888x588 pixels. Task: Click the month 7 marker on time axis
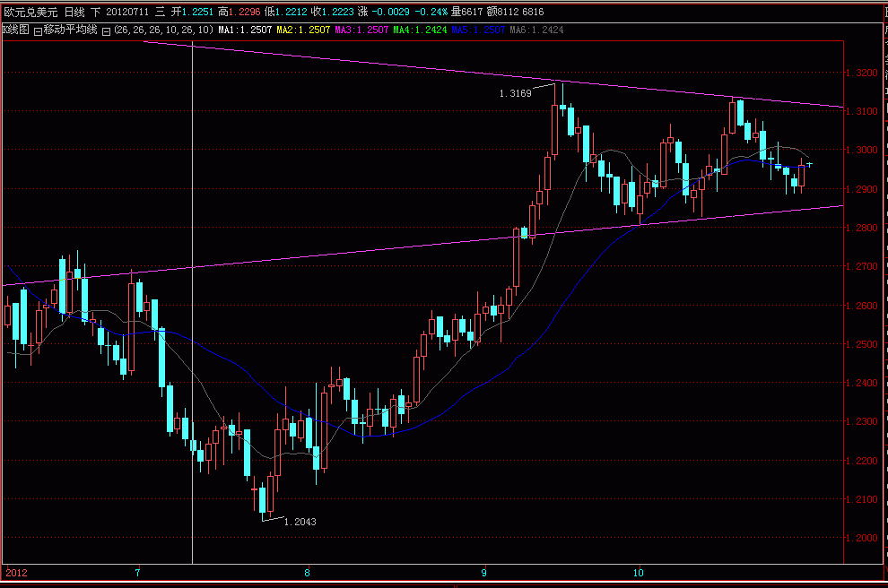pos(137,573)
